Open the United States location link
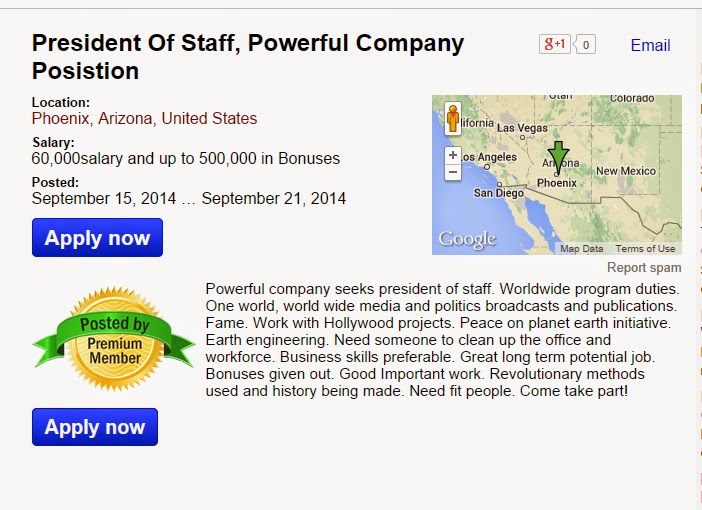 tap(209, 119)
